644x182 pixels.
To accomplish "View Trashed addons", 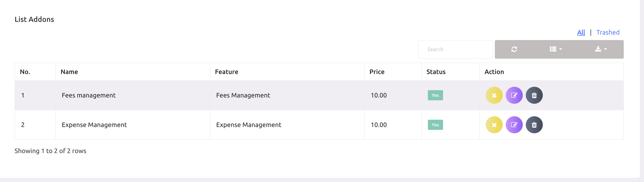I will (608, 32).
